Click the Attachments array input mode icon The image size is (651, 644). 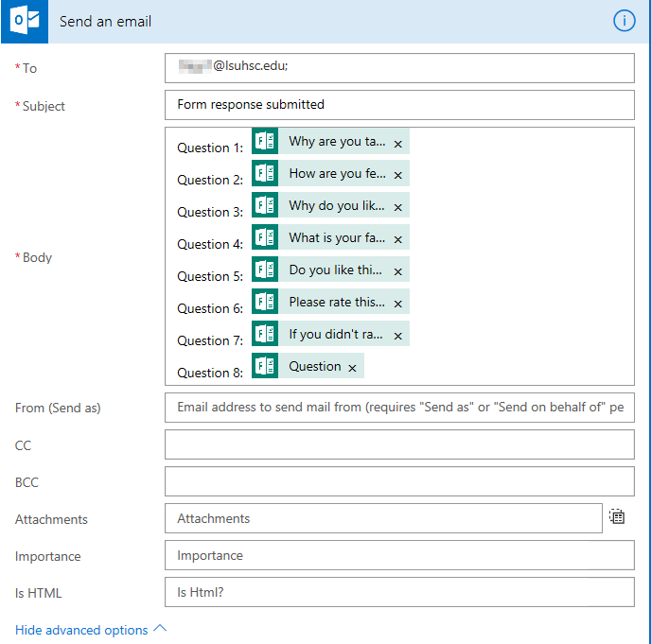click(x=617, y=516)
